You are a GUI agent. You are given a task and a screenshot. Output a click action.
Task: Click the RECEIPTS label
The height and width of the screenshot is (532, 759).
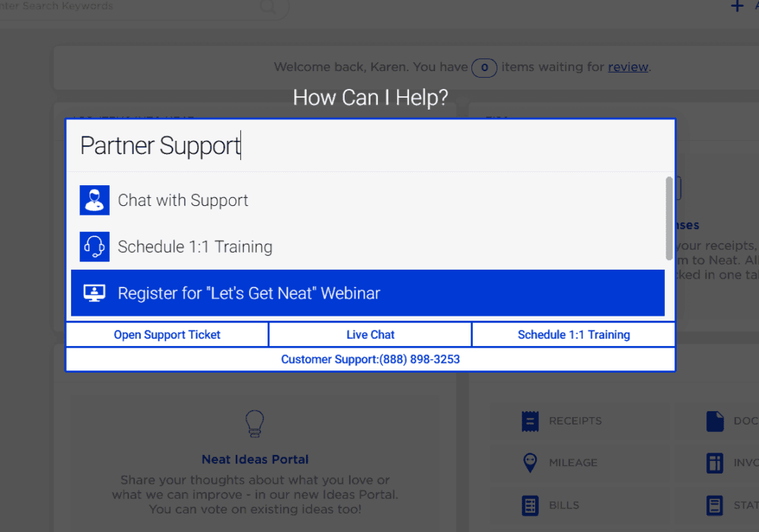(x=575, y=421)
